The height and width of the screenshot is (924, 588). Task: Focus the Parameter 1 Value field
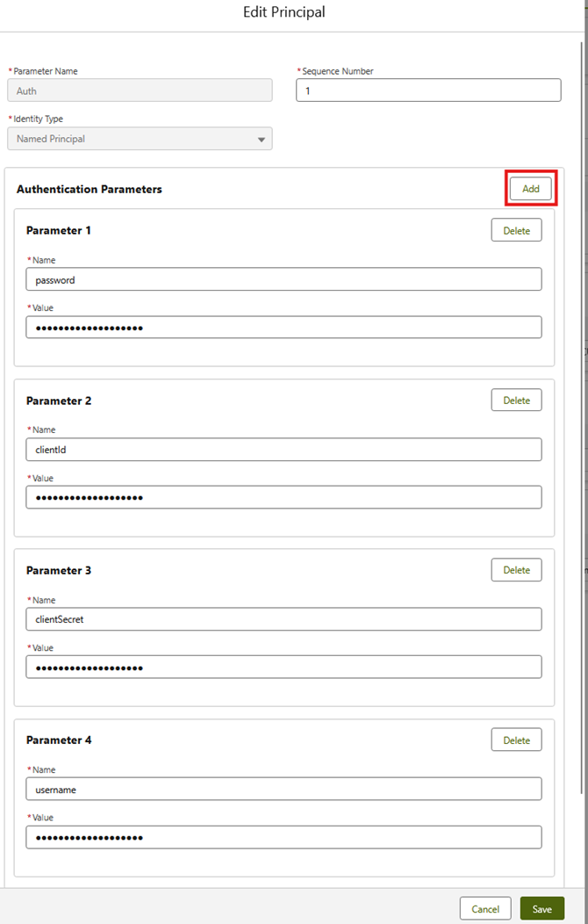click(283, 328)
